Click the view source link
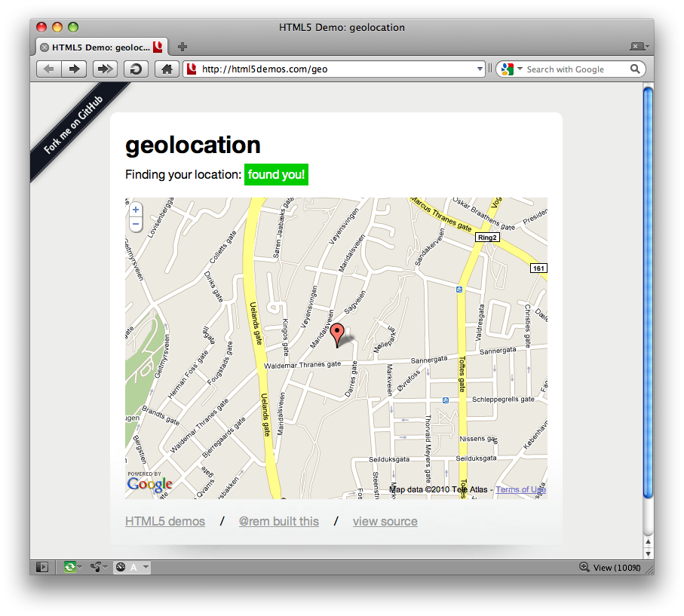The width and height of the screenshot is (684, 616). point(385,521)
